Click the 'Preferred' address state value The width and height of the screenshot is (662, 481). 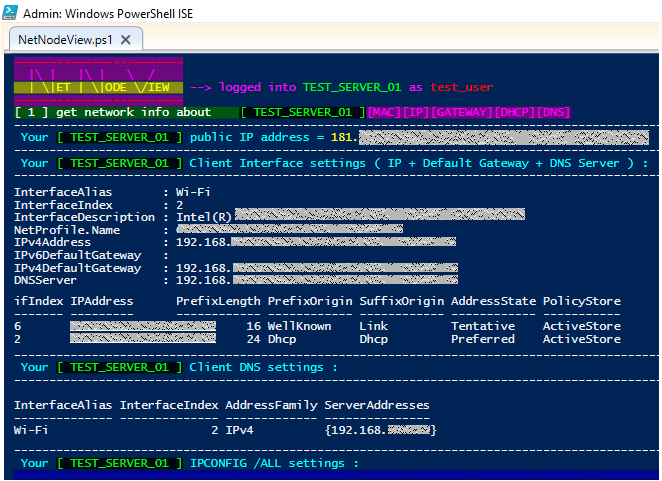pos(483,339)
